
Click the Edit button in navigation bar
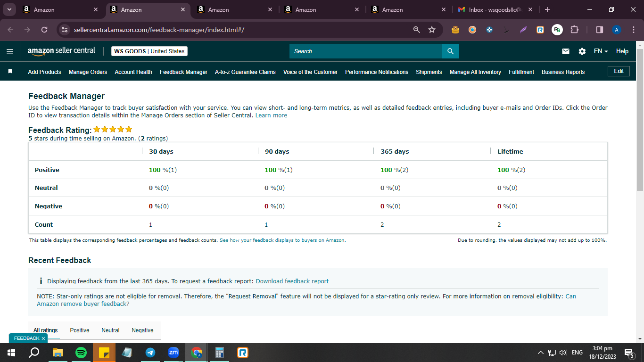point(619,71)
